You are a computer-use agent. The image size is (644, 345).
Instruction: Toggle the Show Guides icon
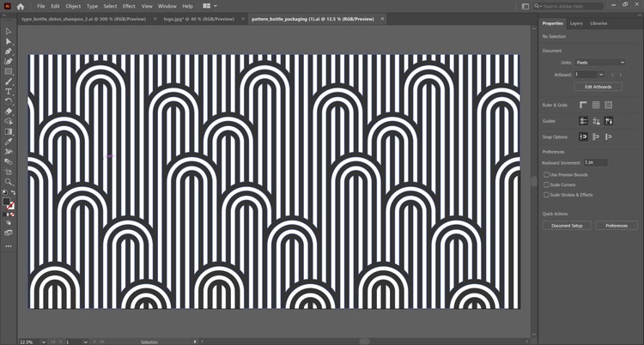click(x=583, y=121)
